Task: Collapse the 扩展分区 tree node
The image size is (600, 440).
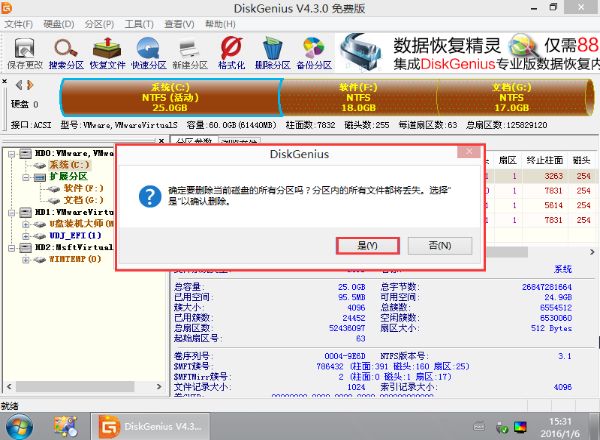Action: coord(26,178)
